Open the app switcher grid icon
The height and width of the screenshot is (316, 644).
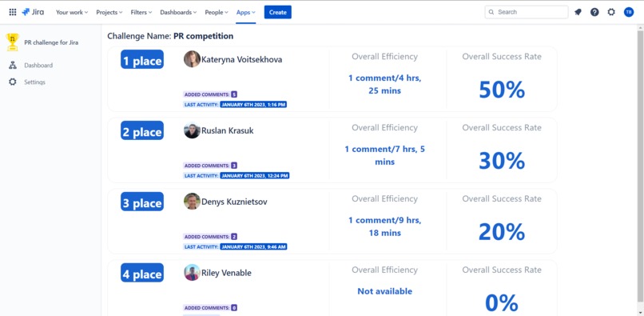13,12
